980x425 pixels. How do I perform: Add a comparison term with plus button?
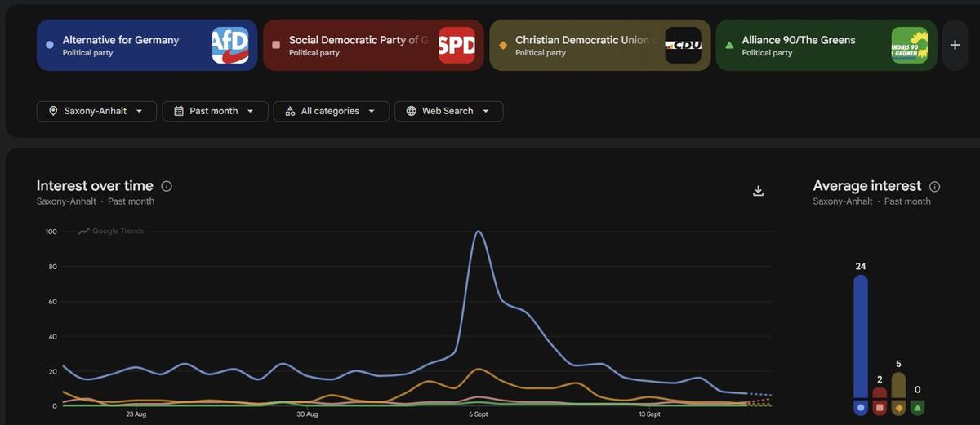[955, 45]
